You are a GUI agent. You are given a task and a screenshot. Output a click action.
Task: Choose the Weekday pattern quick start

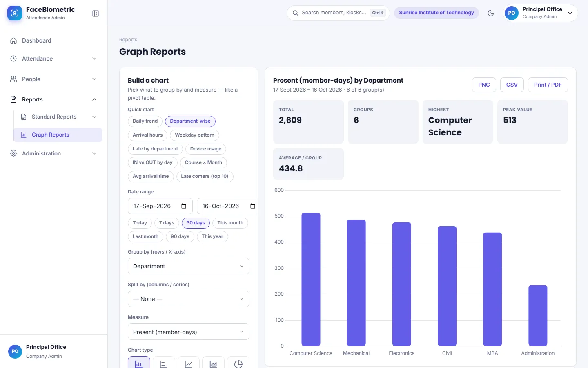[x=195, y=135]
